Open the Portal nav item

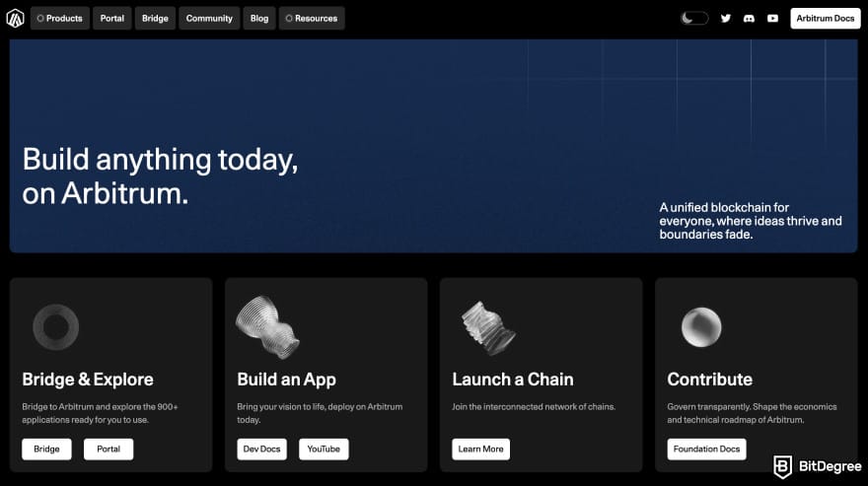click(x=111, y=19)
